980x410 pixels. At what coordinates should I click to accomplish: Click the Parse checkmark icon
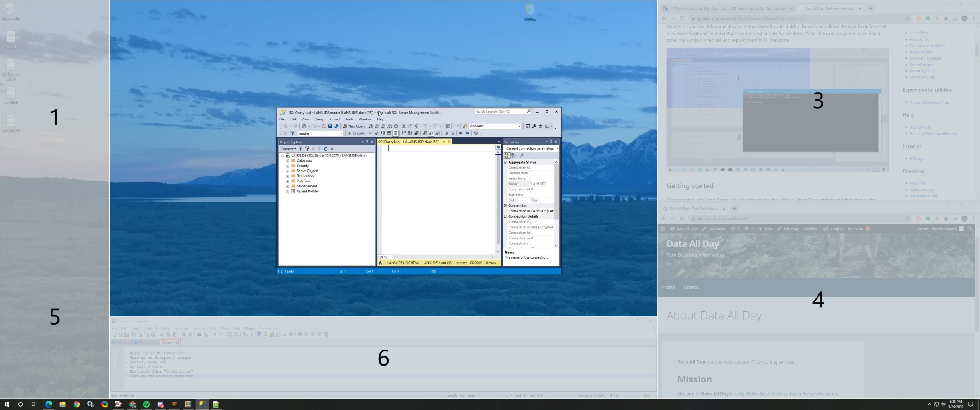376,133
